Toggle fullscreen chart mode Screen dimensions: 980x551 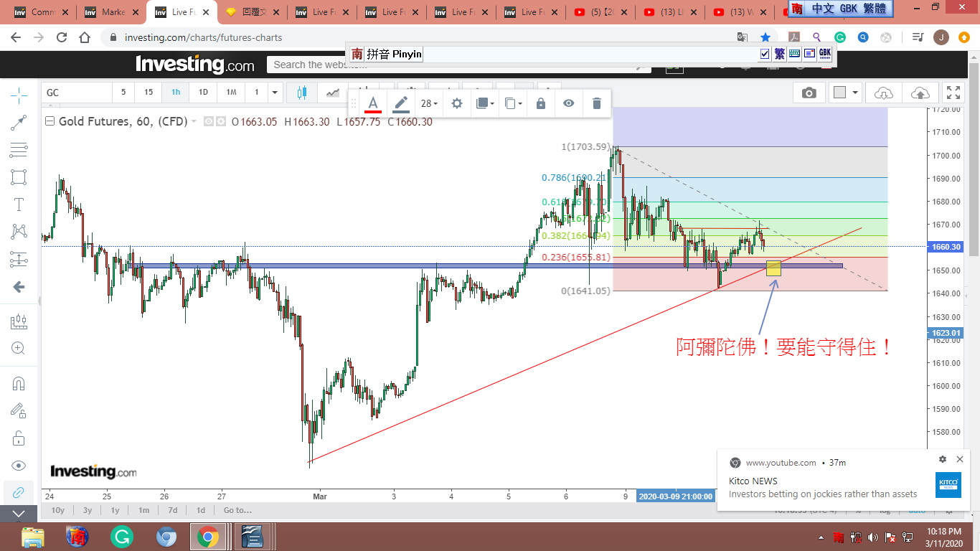pos(953,93)
